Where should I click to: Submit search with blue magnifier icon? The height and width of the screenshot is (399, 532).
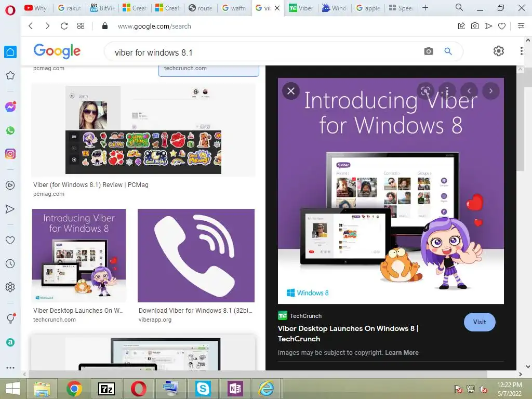pos(448,51)
